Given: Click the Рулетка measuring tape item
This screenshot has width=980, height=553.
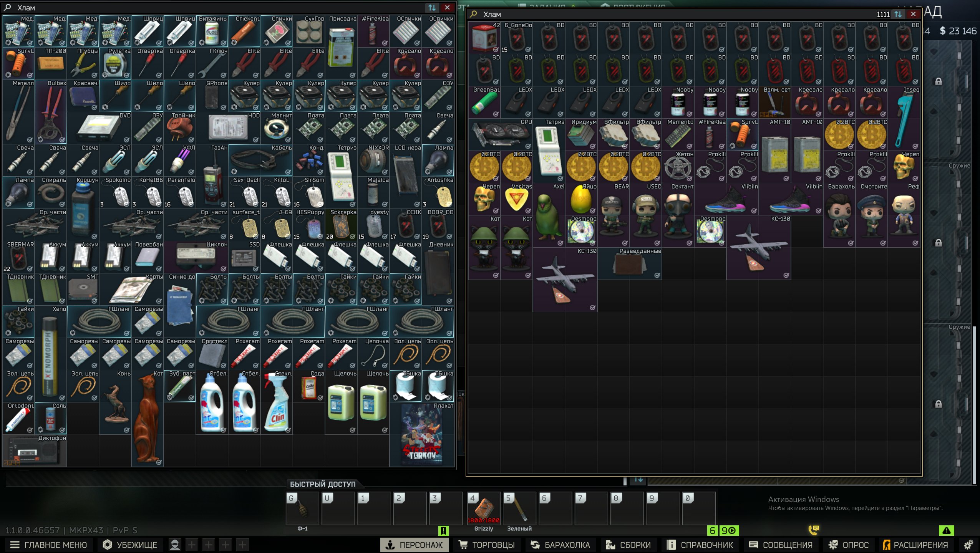Looking at the screenshot, I should point(116,63).
